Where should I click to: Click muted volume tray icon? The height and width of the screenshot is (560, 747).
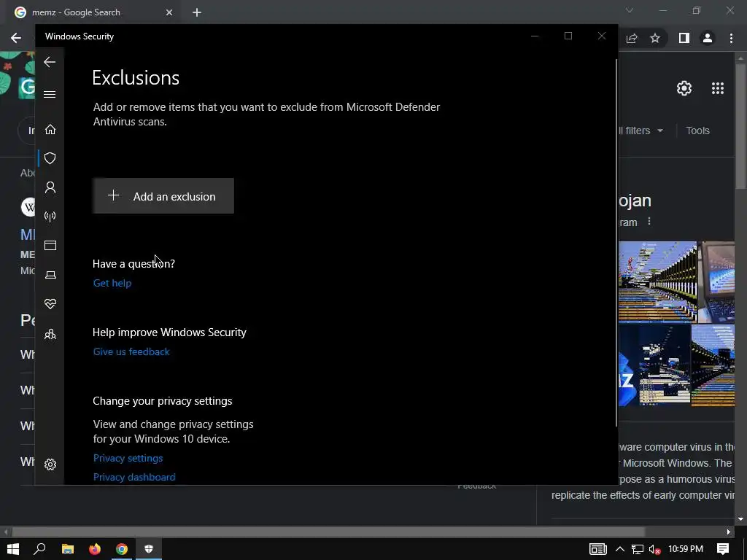pyautogui.click(x=654, y=549)
